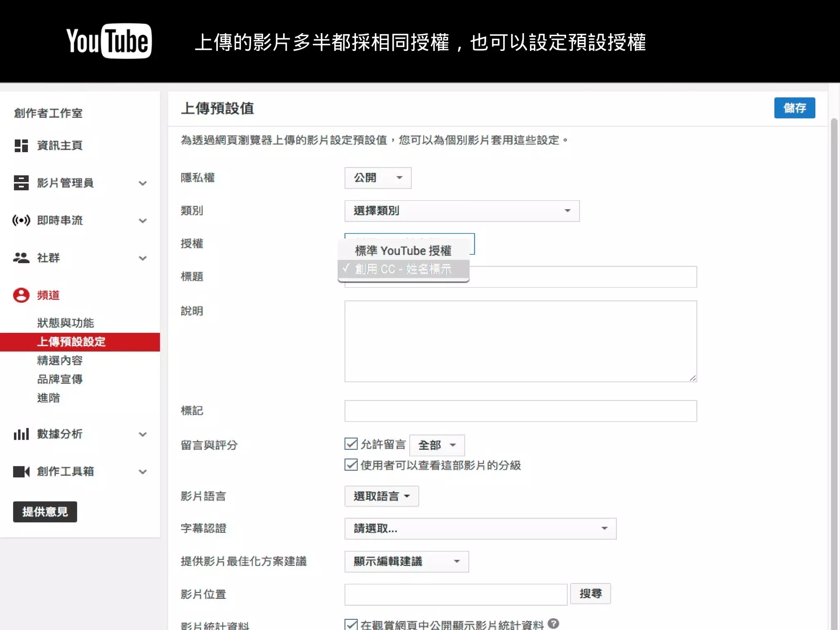
Task: Click the 頻道 channel avatar icon
Action: [21, 295]
